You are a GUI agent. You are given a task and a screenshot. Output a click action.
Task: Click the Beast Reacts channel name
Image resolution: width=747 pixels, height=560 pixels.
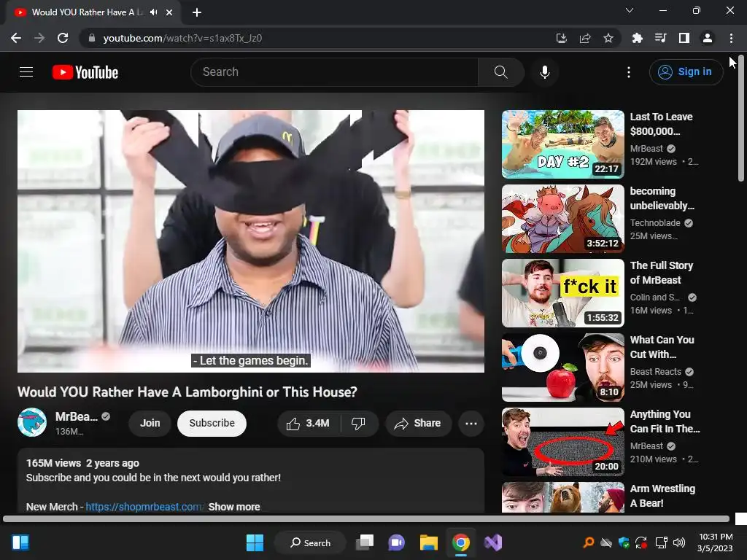(656, 371)
